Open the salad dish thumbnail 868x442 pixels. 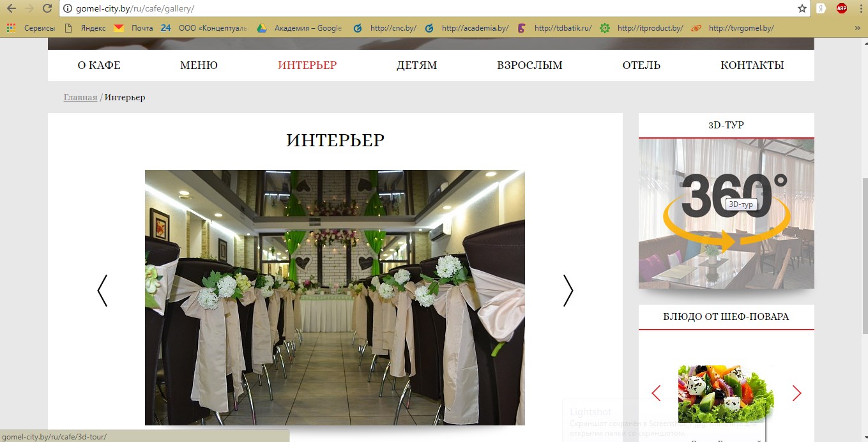point(726,393)
